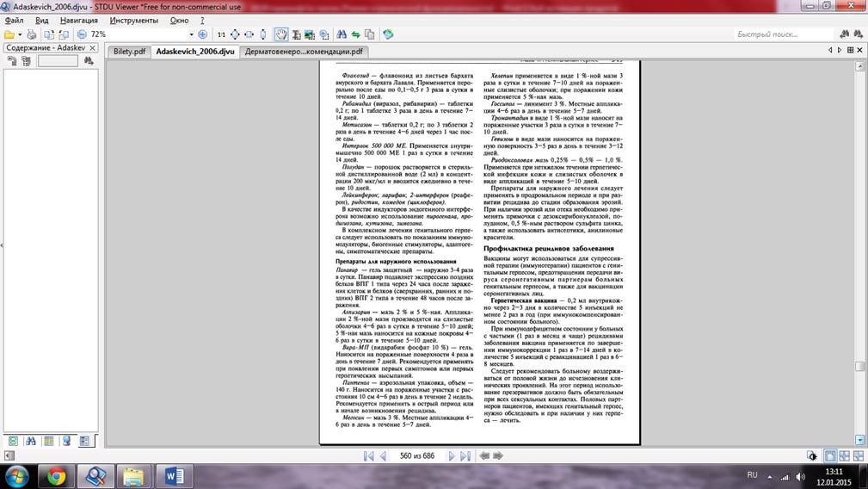Expand the open-file dropdown arrow
Viewport: 868px width, 489px height.
click(x=20, y=34)
